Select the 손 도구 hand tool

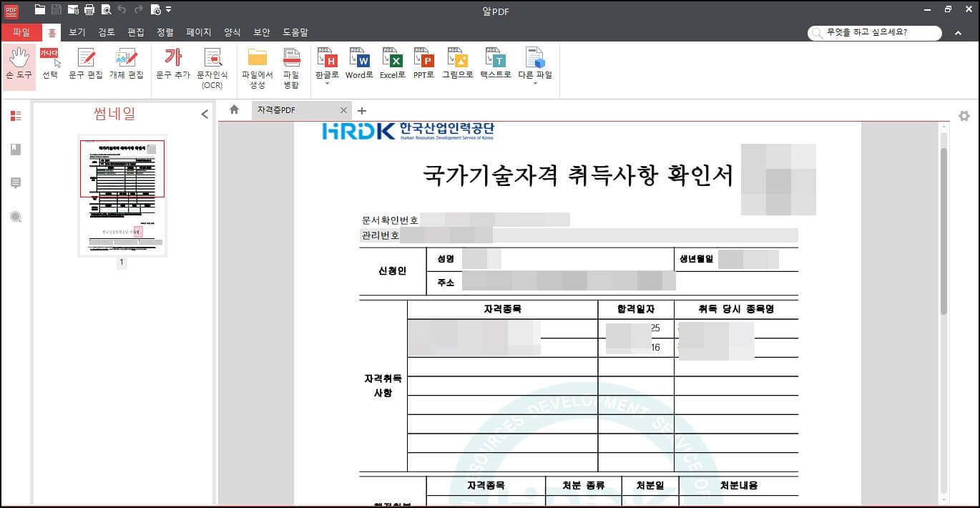[19, 66]
